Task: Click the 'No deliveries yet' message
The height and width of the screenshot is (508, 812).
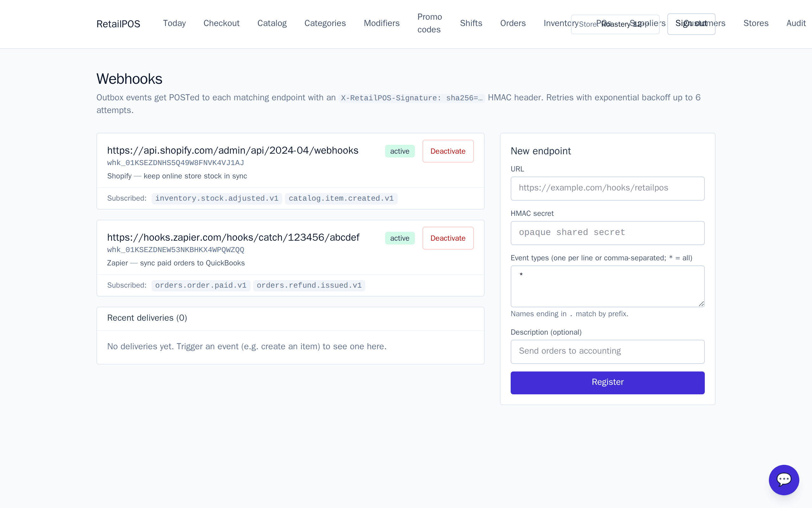Action: 247,346
